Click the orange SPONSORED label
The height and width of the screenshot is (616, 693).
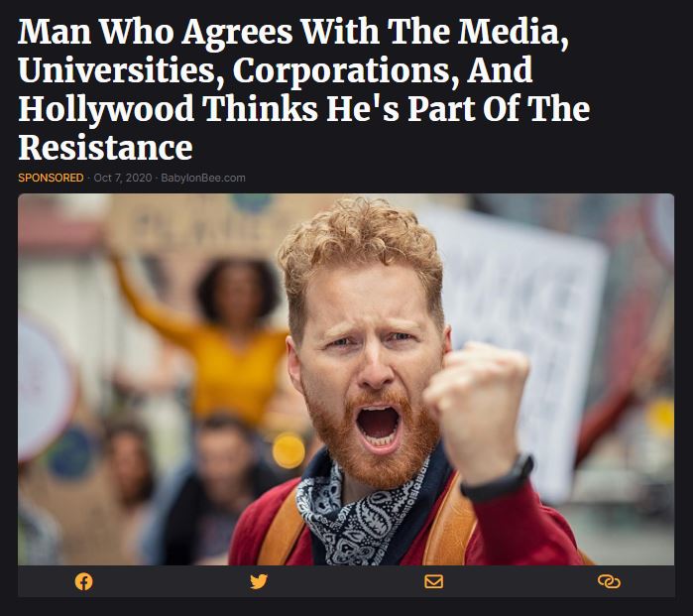point(51,178)
